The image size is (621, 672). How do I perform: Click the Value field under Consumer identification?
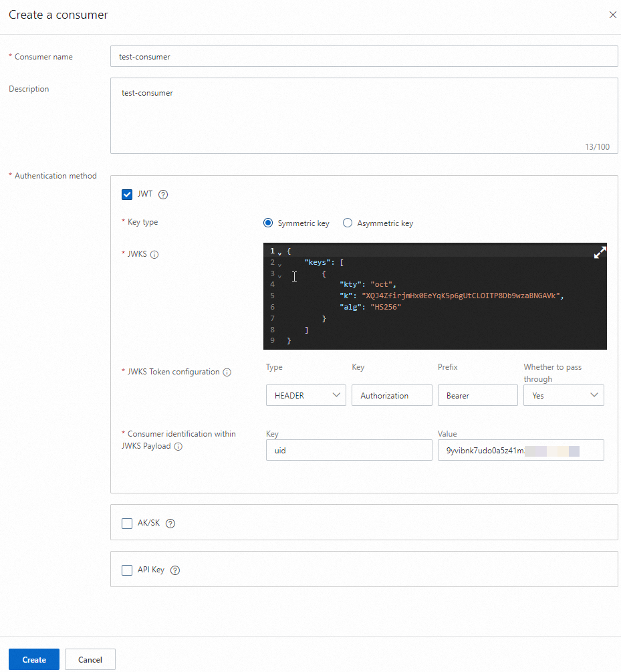coord(521,450)
